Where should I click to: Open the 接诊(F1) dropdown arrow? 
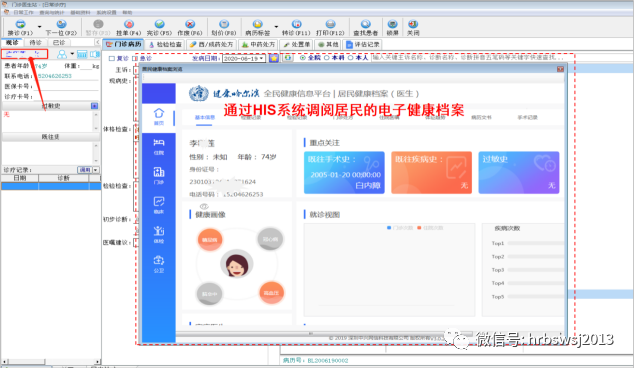click(x=40, y=27)
